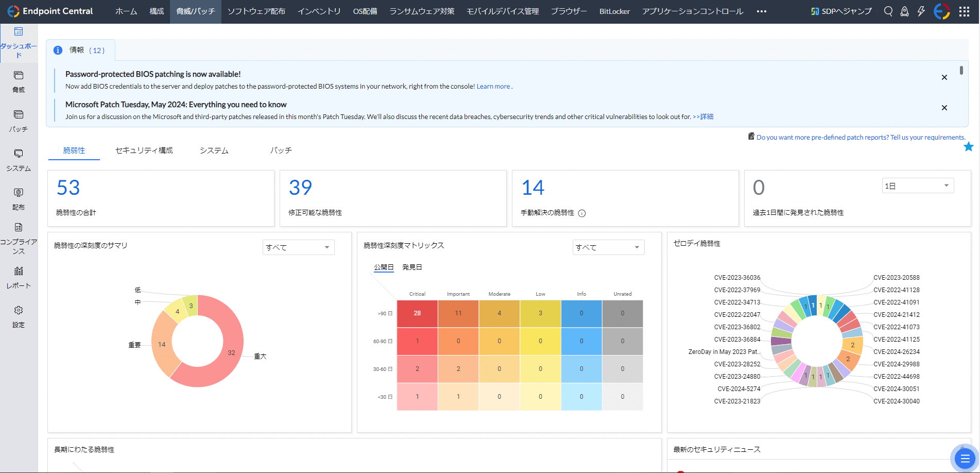Click the 配布 deployment sidebar icon
Viewport: 980px width, 473px height.
pos(19,193)
